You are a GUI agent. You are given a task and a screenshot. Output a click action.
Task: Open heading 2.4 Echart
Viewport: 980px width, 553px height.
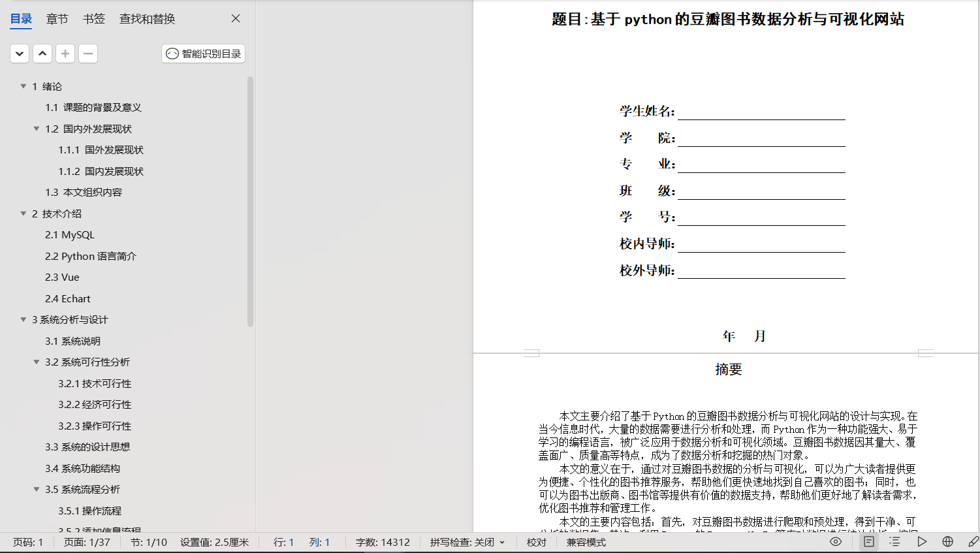click(68, 298)
